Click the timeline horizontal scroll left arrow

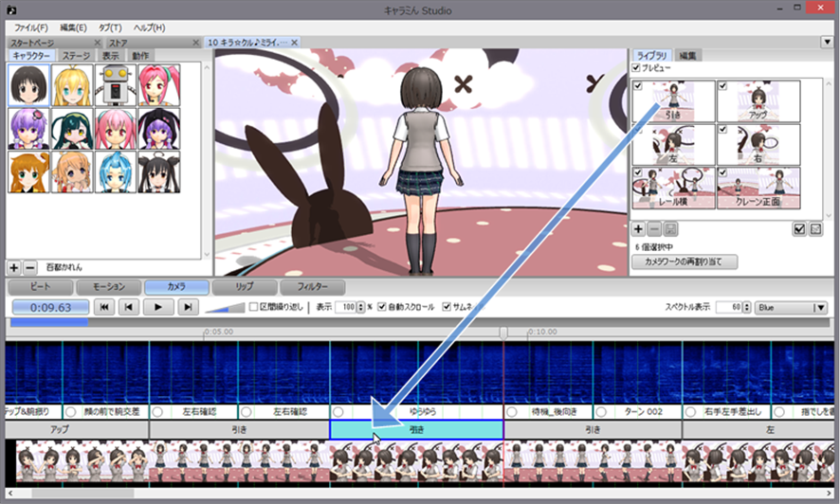(10, 494)
